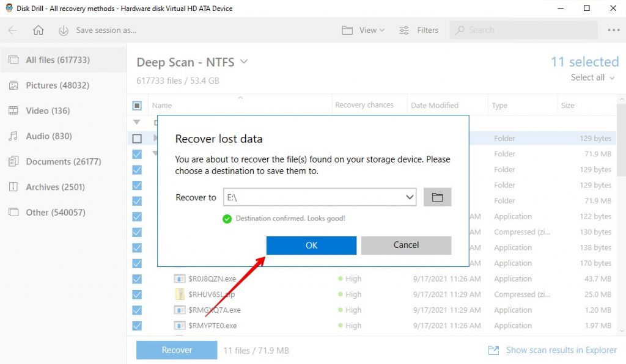Click the Show scan results in Explorer icon

click(x=493, y=350)
